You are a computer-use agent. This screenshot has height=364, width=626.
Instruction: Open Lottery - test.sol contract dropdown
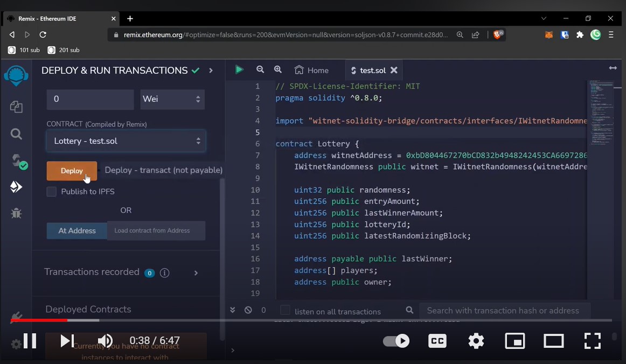pyautogui.click(x=126, y=141)
